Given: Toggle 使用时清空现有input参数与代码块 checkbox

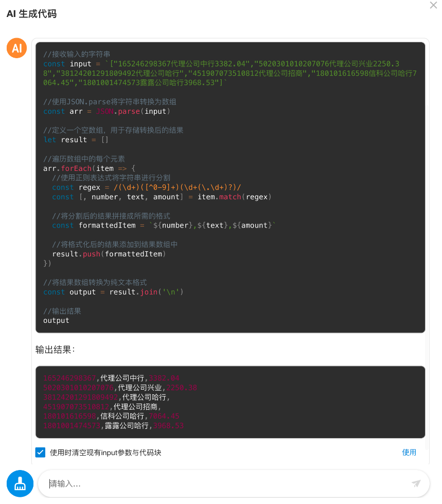Looking at the screenshot, I should pyautogui.click(x=40, y=453).
